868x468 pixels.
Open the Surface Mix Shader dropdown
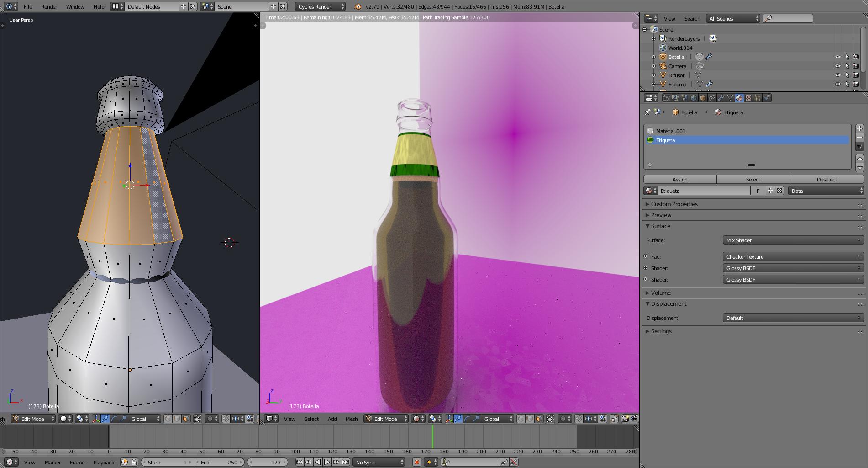click(x=793, y=240)
